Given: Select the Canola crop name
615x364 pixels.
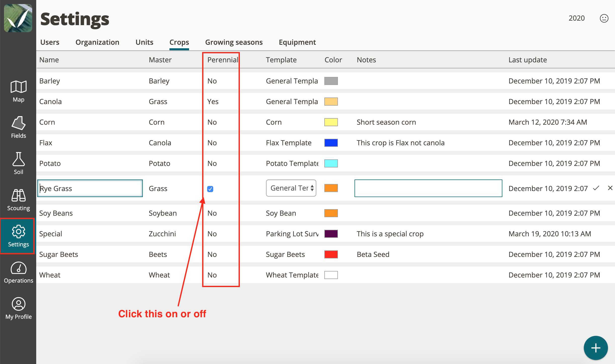Looking at the screenshot, I should [x=50, y=102].
